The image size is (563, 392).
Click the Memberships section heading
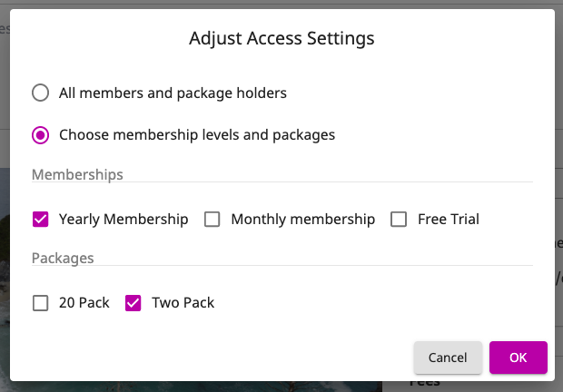[x=77, y=174]
